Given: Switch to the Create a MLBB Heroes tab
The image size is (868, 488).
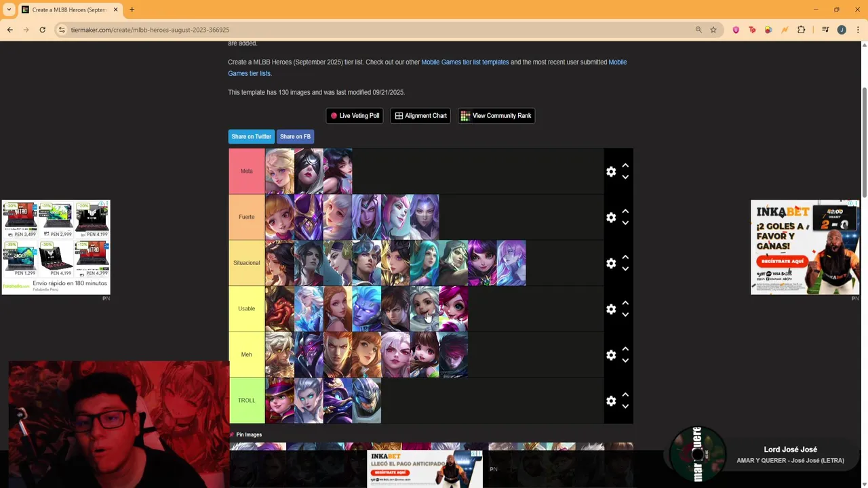Looking at the screenshot, I should click(70, 9).
